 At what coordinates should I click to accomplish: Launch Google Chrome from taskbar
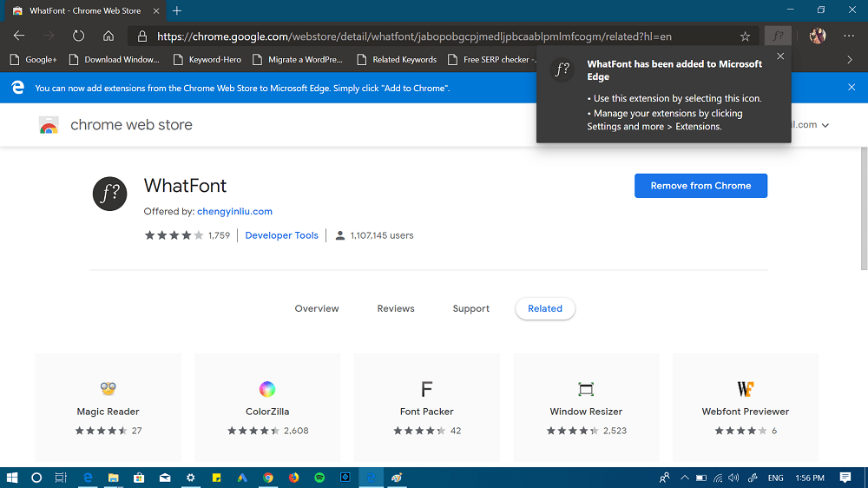tap(268, 478)
